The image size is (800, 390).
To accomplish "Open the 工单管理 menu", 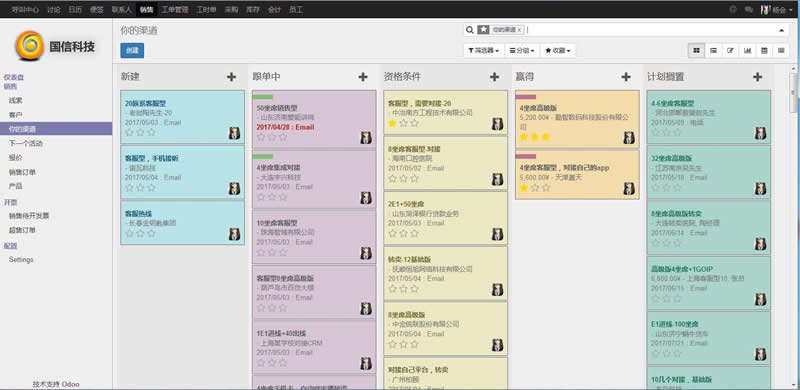I will tap(174, 9).
